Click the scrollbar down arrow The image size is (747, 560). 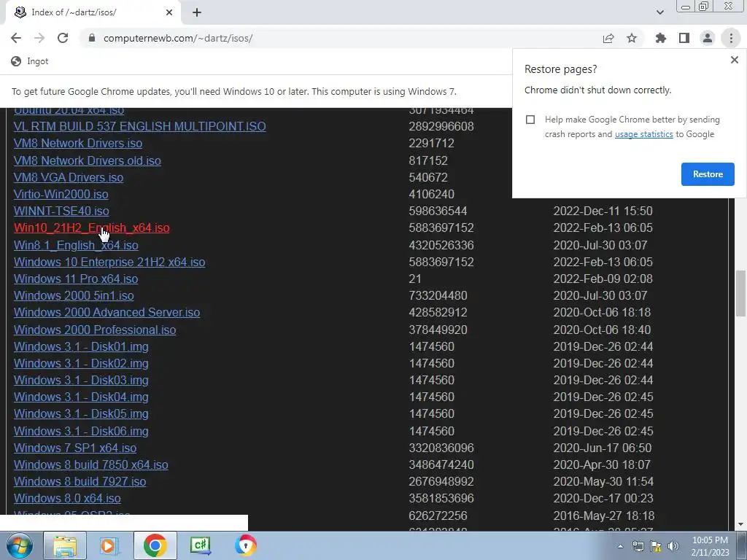740,524
